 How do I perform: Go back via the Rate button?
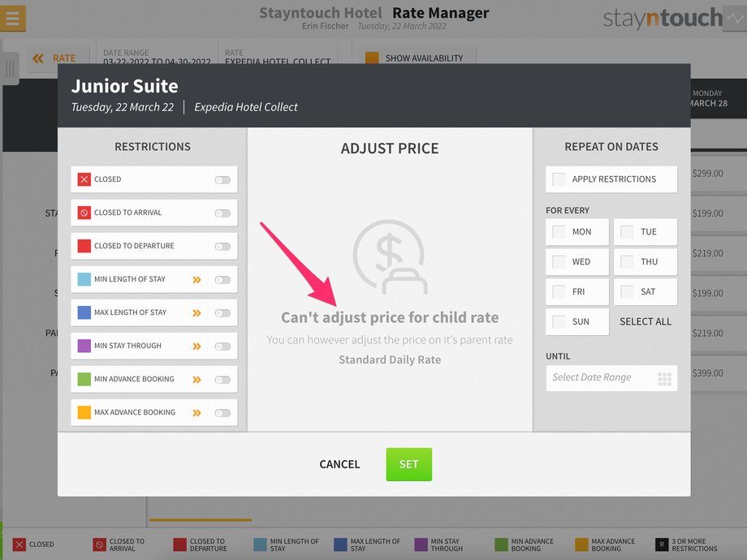[x=58, y=58]
